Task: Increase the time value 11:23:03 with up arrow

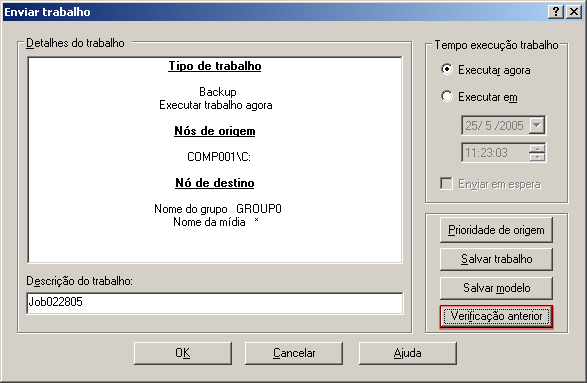Action: (x=537, y=148)
